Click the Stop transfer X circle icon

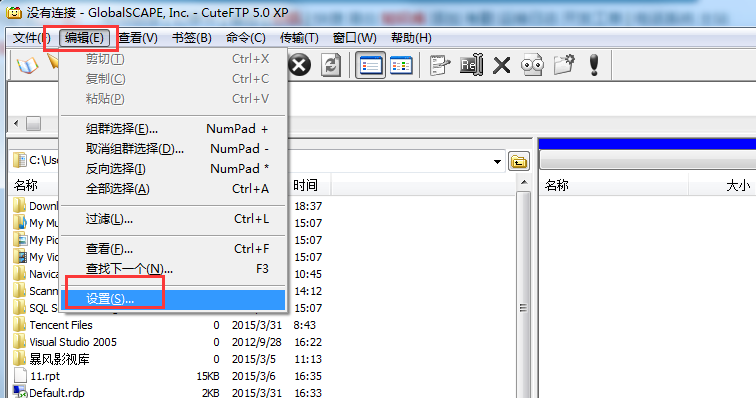pos(299,65)
